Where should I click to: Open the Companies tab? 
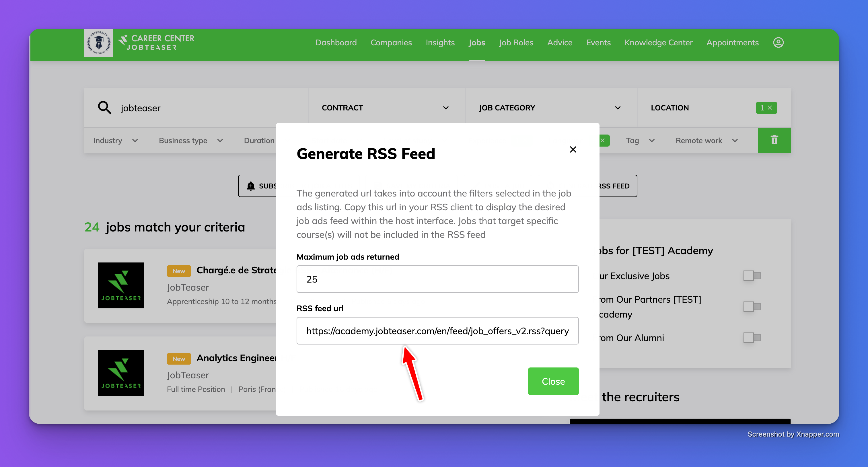pos(391,42)
